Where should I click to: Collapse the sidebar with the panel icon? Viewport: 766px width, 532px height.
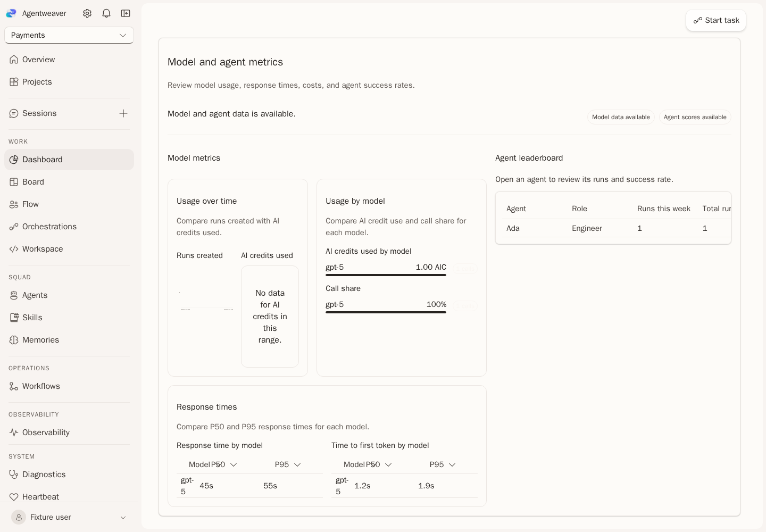click(x=126, y=13)
